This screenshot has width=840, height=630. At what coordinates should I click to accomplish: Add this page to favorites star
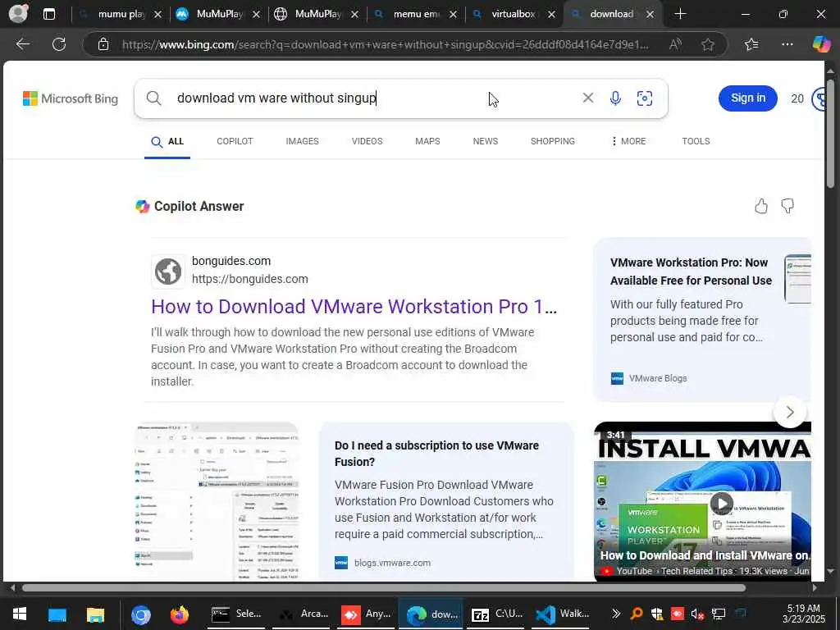708,44
